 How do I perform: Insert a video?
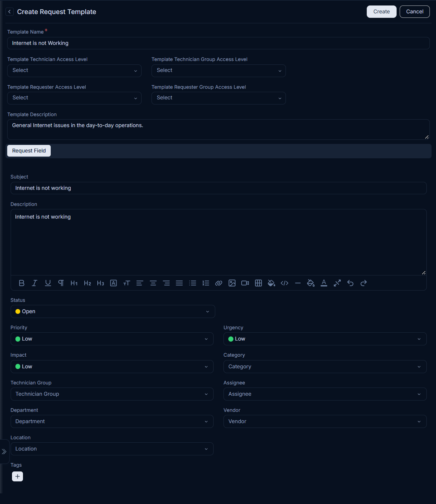click(x=245, y=283)
